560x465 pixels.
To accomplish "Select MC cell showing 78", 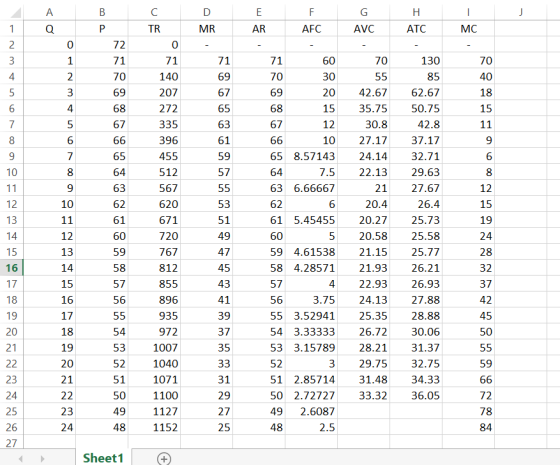I will [469, 411].
